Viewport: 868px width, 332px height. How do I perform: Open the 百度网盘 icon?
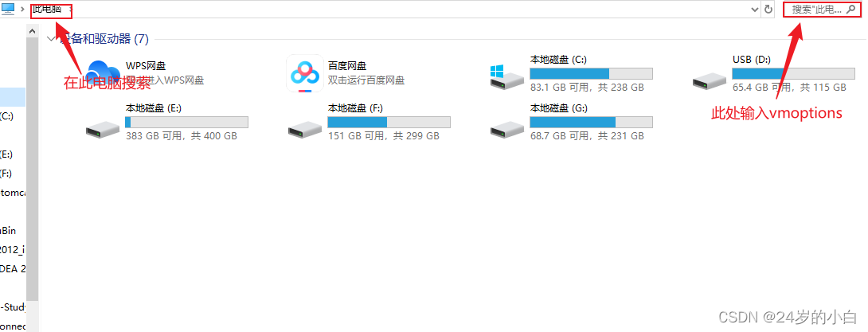click(x=305, y=73)
